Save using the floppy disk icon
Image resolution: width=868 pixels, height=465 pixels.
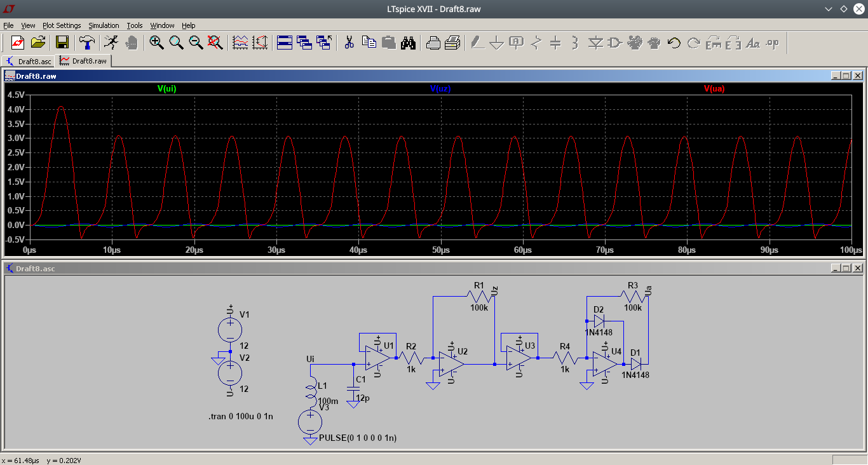pyautogui.click(x=62, y=43)
